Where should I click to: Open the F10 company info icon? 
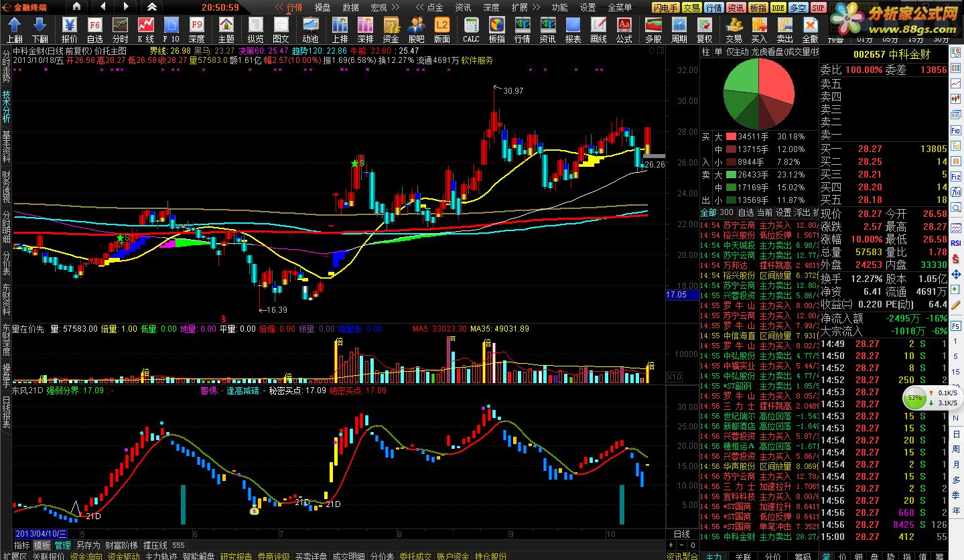pos(171,25)
